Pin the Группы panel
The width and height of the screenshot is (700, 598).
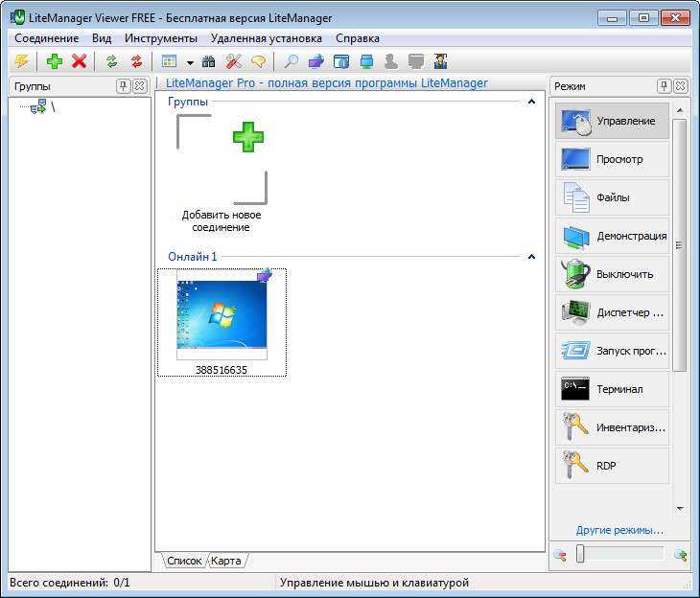tap(123, 85)
